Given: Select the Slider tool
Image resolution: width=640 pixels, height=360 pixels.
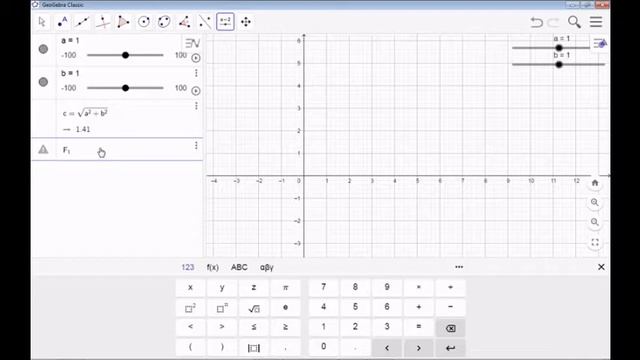Looking at the screenshot, I should [225, 22].
